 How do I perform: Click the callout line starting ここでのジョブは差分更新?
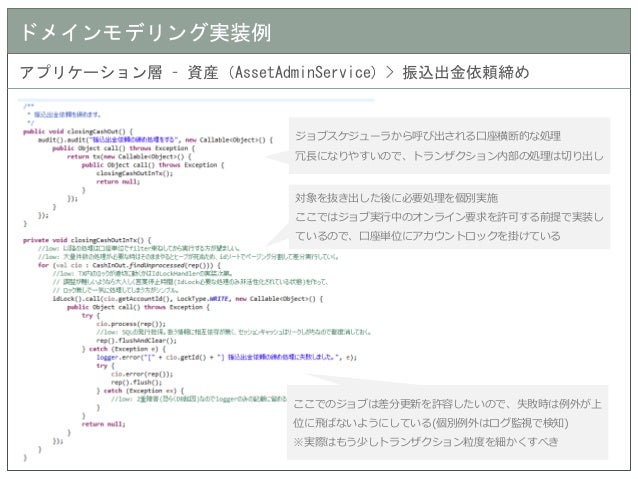pos(447,404)
